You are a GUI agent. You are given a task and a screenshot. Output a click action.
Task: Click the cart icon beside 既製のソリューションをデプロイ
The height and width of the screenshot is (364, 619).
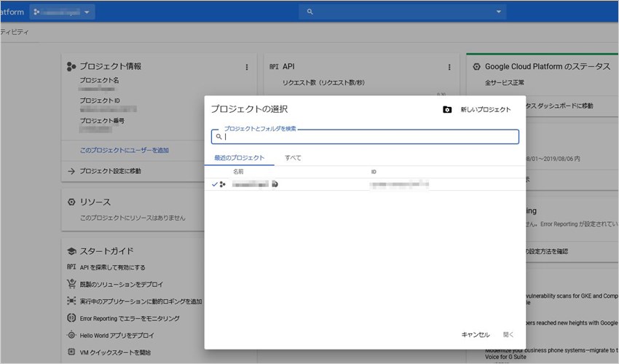click(x=71, y=283)
